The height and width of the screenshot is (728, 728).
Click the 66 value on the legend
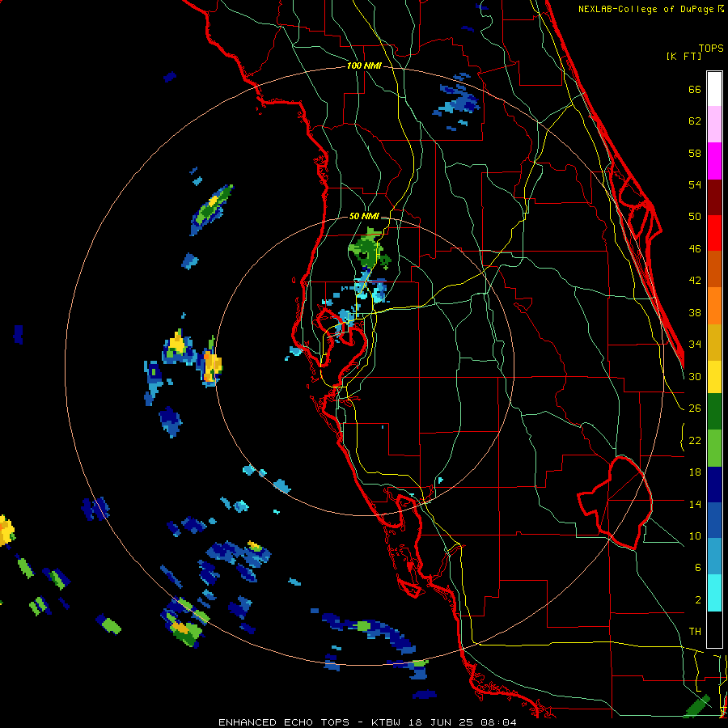tap(695, 89)
